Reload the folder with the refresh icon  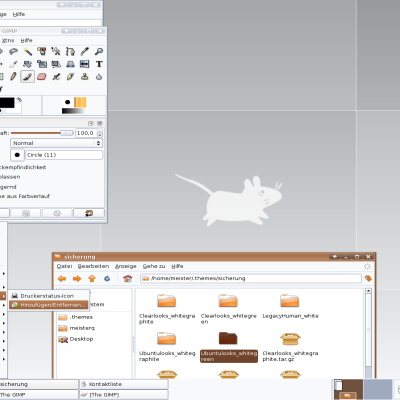coord(107,278)
